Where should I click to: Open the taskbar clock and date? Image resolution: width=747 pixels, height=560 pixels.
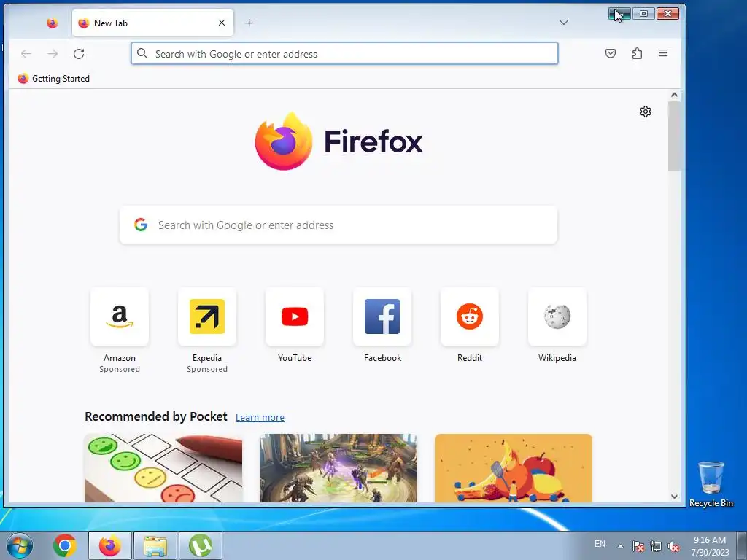coord(710,546)
